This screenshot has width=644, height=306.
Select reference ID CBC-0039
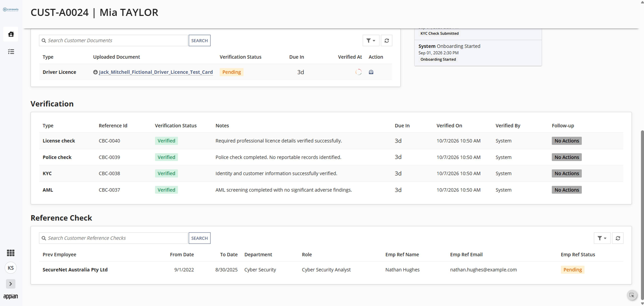pos(109,157)
